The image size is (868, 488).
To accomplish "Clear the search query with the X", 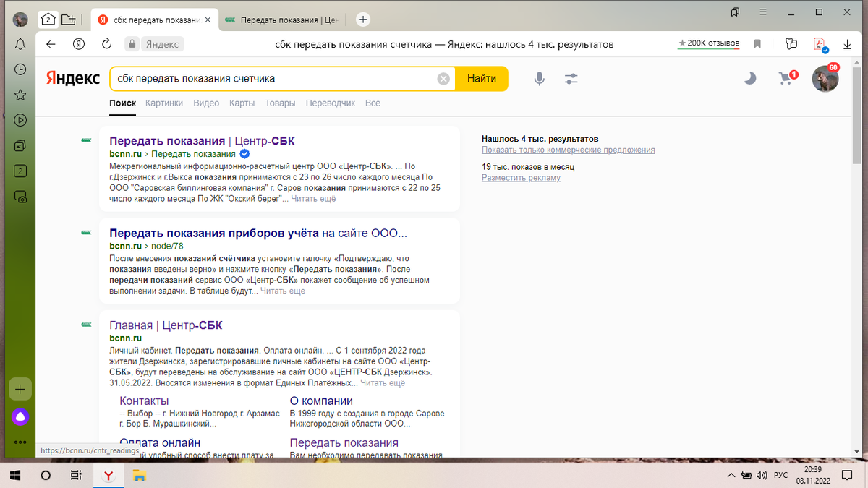I will [x=443, y=79].
